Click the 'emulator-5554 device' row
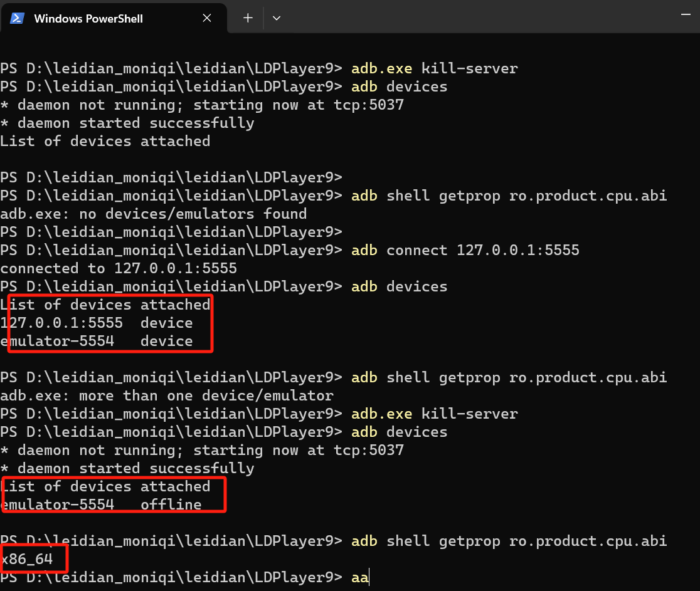This screenshot has height=591, width=700. tap(97, 341)
